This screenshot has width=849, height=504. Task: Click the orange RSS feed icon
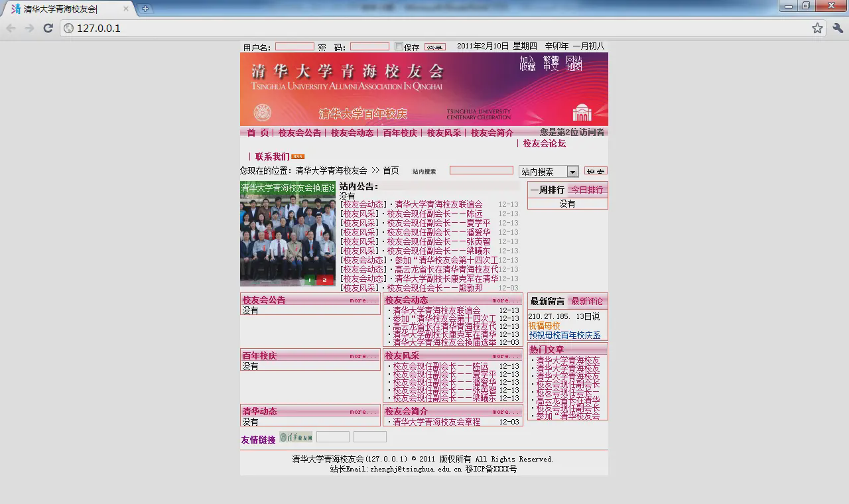pos(298,157)
